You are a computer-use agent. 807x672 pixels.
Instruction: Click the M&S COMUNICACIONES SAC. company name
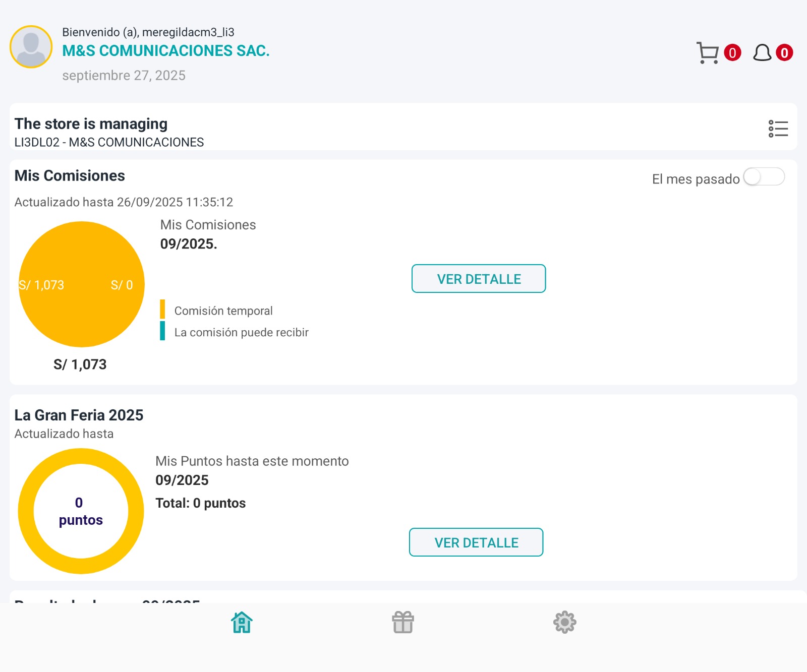(166, 51)
